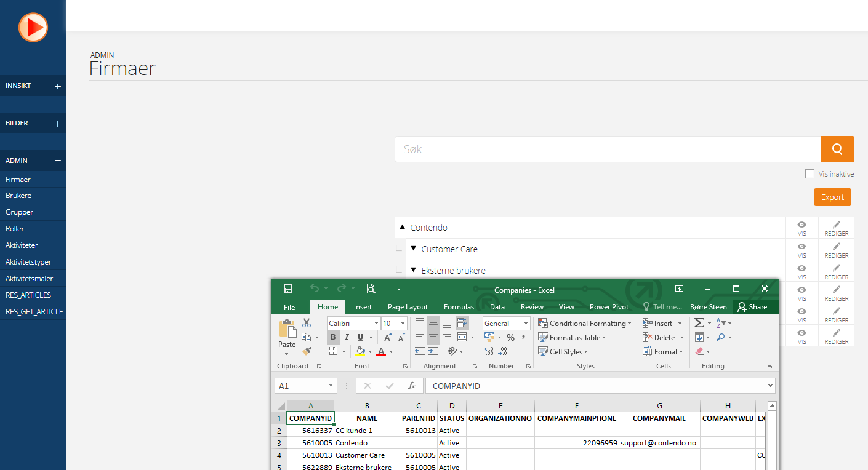
Task: Expand the Format as Table menu
Action: point(572,338)
